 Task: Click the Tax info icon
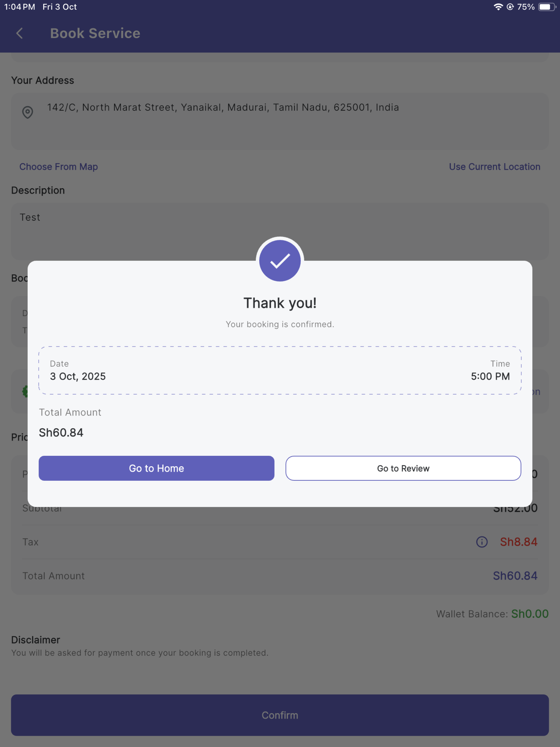click(x=482, y=542)
